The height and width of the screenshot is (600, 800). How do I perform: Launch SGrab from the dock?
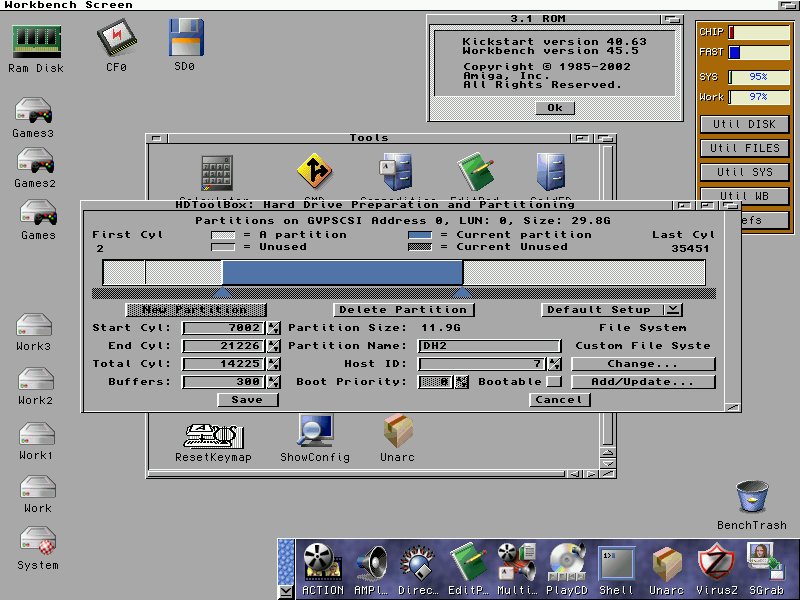(765, 562)
